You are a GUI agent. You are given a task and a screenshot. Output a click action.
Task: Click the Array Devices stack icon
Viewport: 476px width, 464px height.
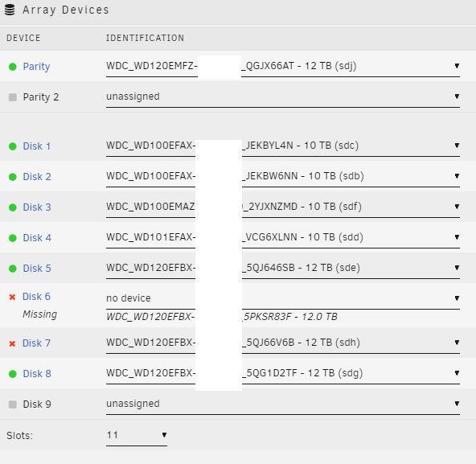coord(10,10)
